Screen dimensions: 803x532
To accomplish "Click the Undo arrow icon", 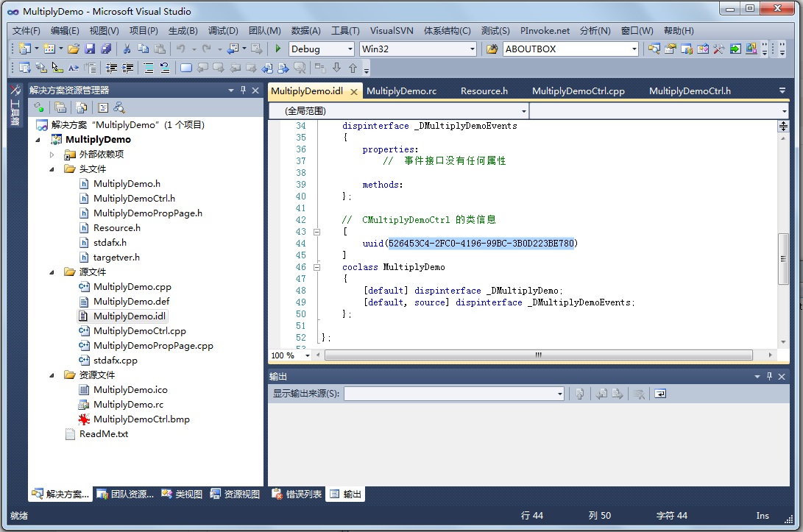I will coord(181,49).
